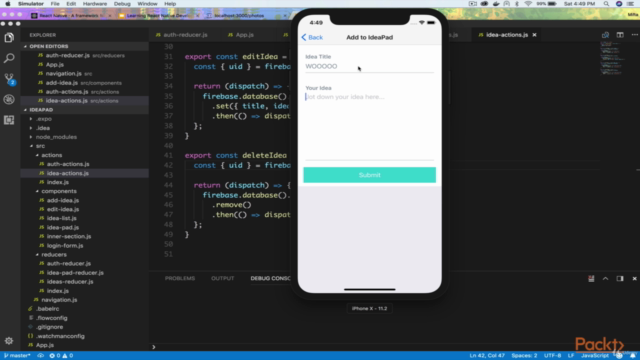This screenshot has height=360, width=640.
Task: Open the Manage gear icon
Action: pos(9,341)
